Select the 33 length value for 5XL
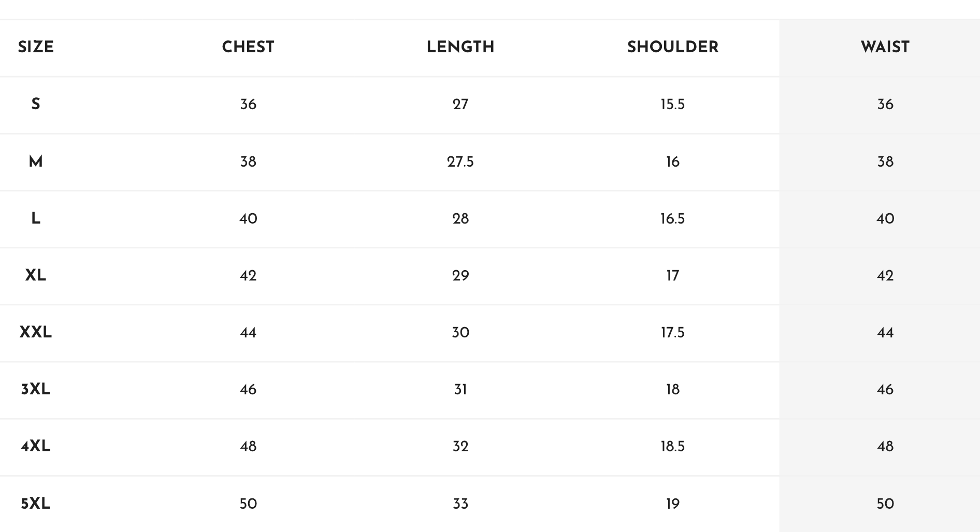 [x=460, y=504]
